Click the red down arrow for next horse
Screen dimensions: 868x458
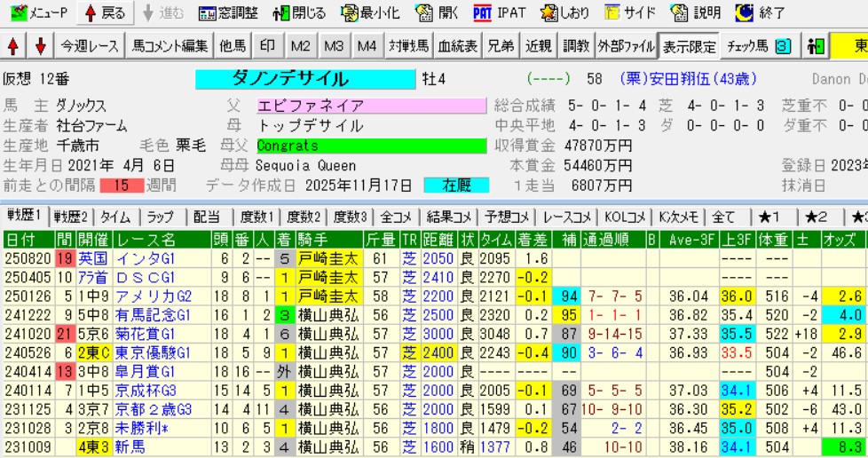coord(40,47)
